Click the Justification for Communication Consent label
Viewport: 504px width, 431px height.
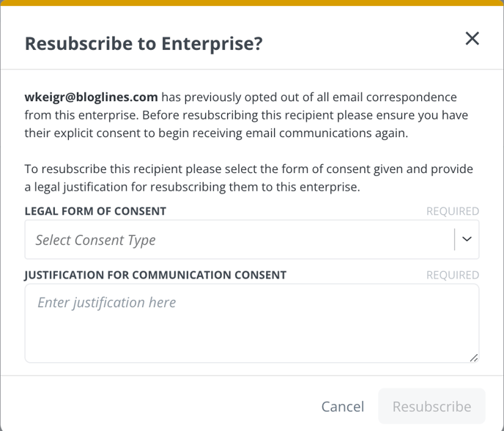pyautogui.click(x=155, y=275)
